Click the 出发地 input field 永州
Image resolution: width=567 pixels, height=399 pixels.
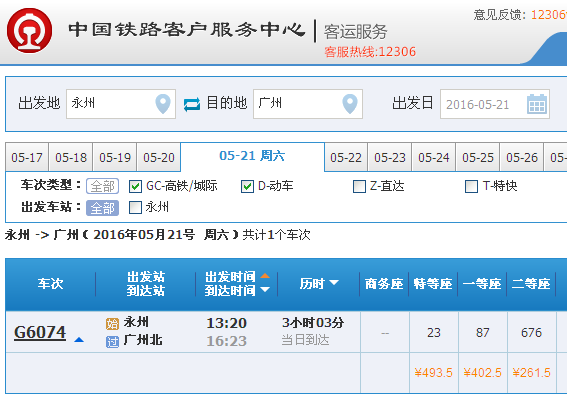click(x=121, y=104)
